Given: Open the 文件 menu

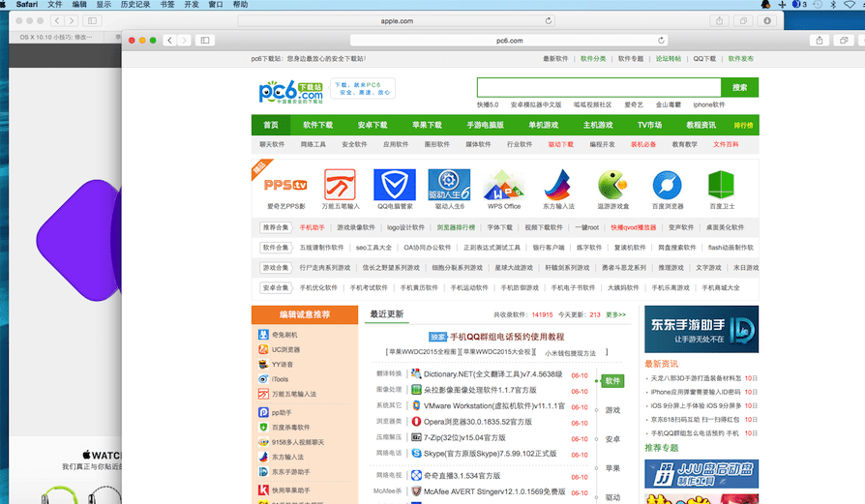Looking at the screenshot, I should tap(54, 5).
